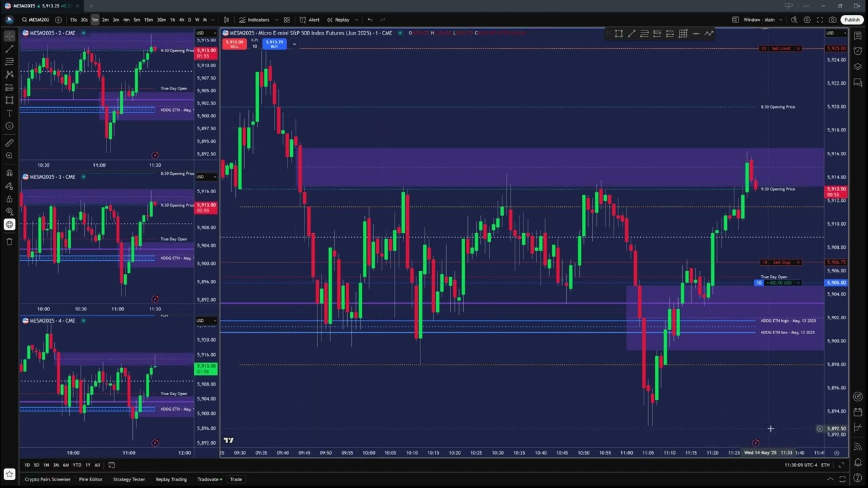
Task: Cancel the Sell Limit order with X
Action: click(798, 49)
